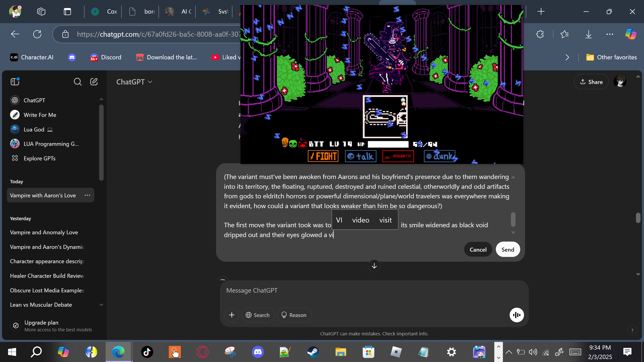This screenshot has width=644, height=362.
Task: Open browser settings three-dot menu
Action: (x=610, y=34)
